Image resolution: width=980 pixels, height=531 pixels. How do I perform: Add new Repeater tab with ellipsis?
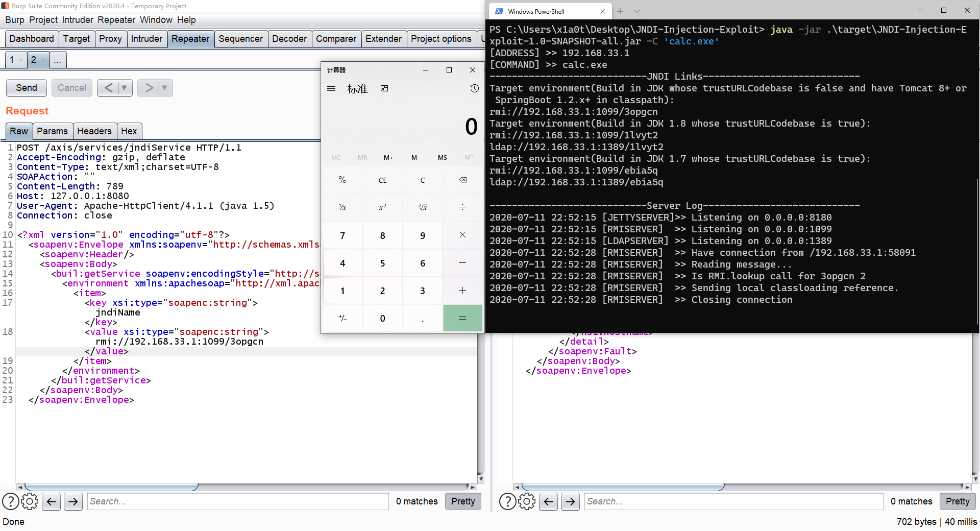click(x=58, y=60)
